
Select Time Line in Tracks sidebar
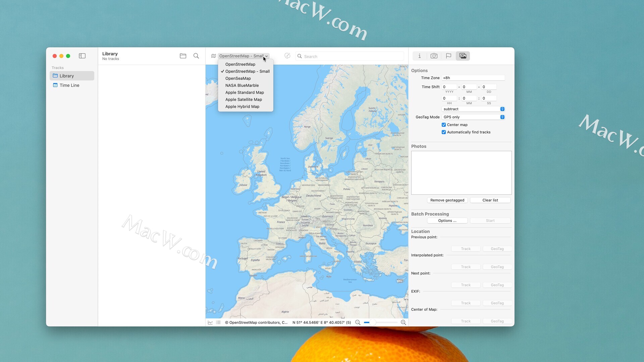72,85
